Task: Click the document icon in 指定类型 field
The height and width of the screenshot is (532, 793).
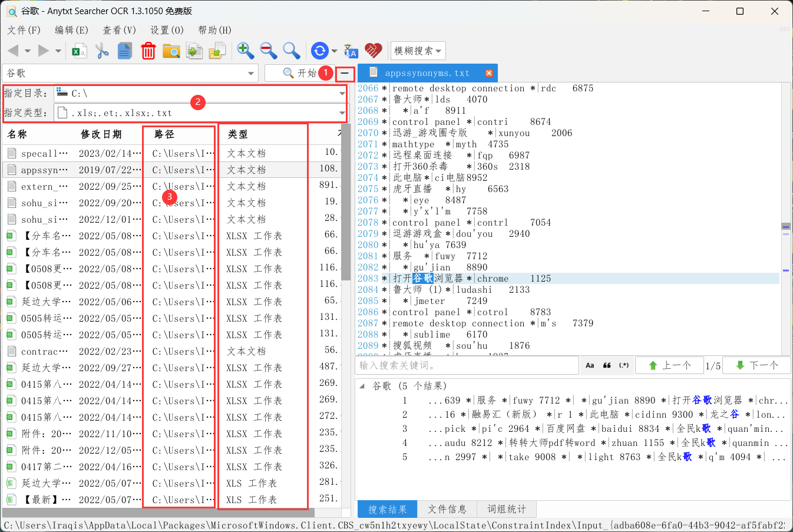Action: [62, 112]
